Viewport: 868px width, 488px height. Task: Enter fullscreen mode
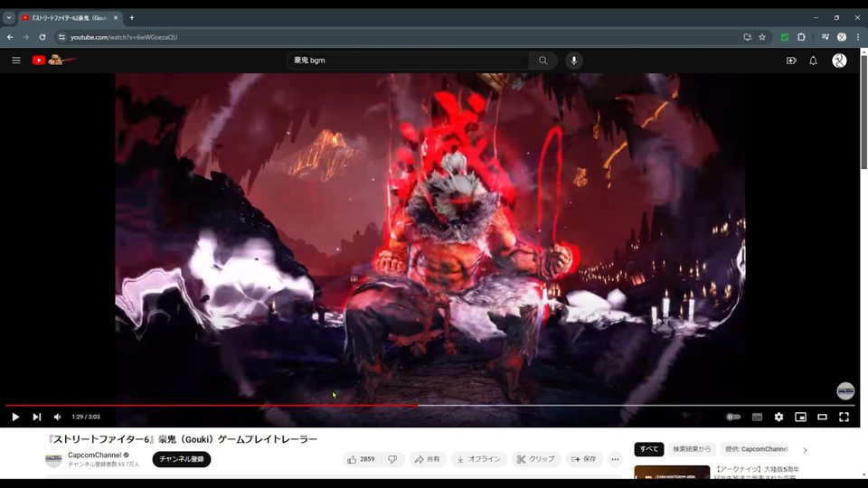tap(844, 417)
